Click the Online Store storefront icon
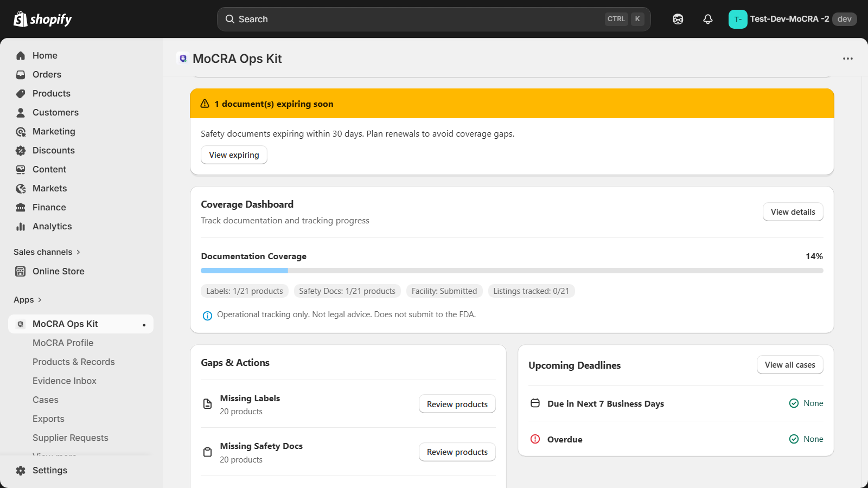Image resolution: width=868 pixels, height=488 pixels. point(21,271)
